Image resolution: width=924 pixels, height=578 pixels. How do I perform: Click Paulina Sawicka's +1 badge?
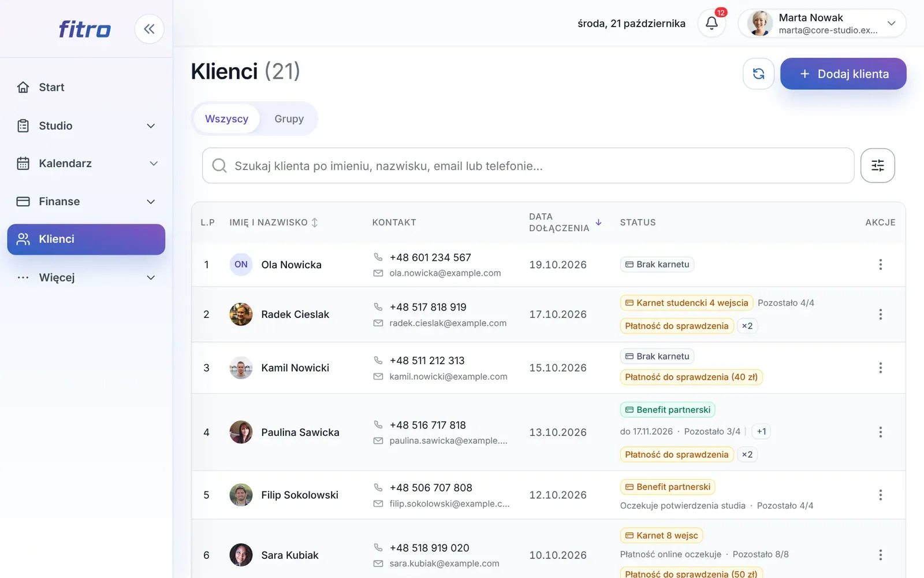click(761, 432)
